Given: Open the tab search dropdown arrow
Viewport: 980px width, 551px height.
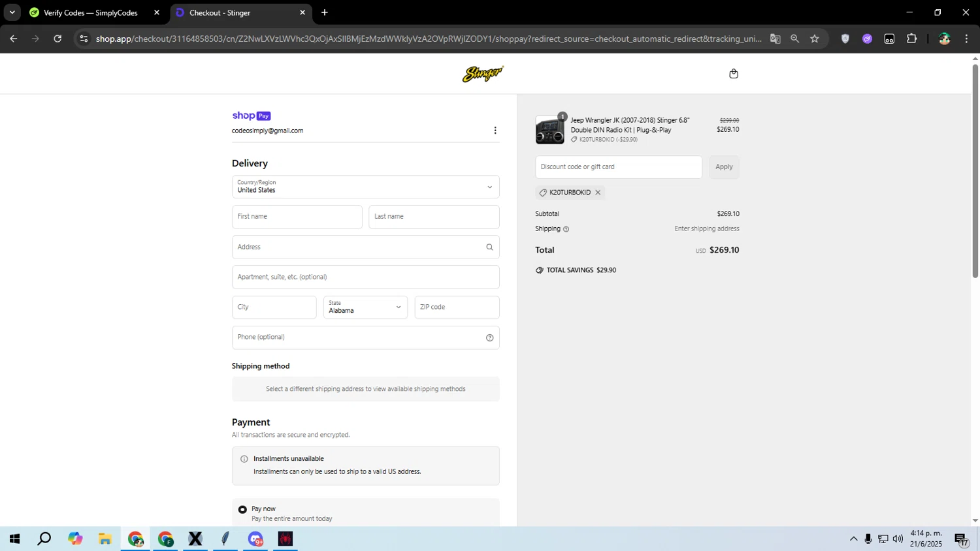Looking at the screenshot, I should [12, 12].
